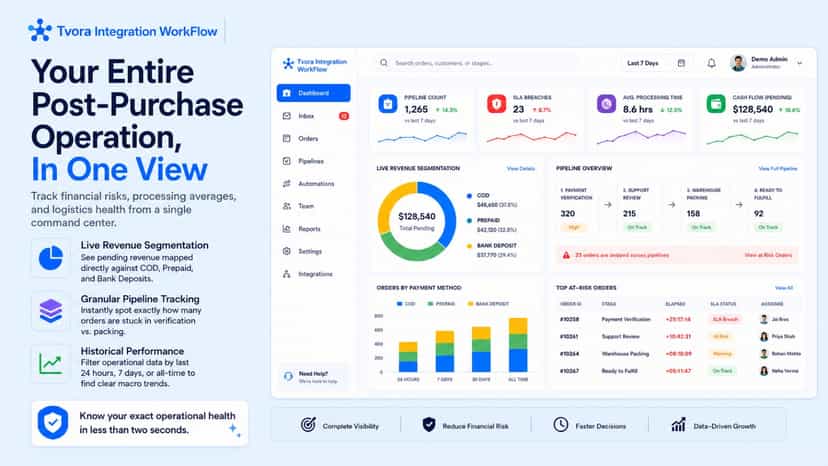Image resolution: width=828 pixels, height=466 pixels.
Task: Click the Avg Processing Time clock icon
Action: [606, 104]
